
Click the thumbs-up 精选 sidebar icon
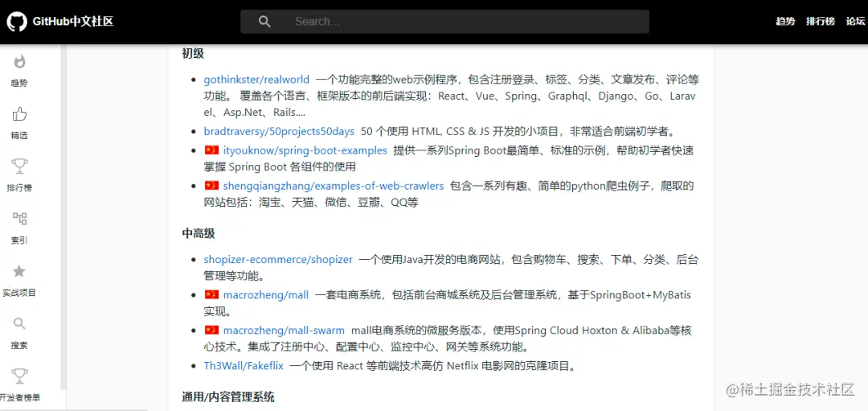(x=19, y=114)
